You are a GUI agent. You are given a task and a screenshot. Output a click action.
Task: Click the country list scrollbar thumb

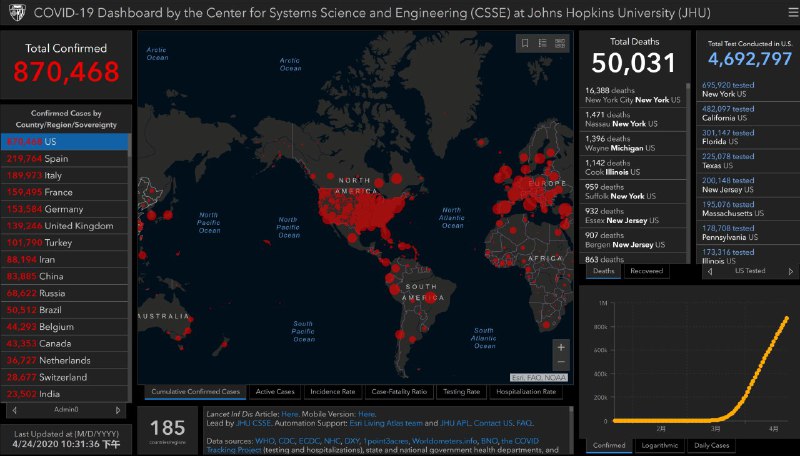(x=130, y=145)
